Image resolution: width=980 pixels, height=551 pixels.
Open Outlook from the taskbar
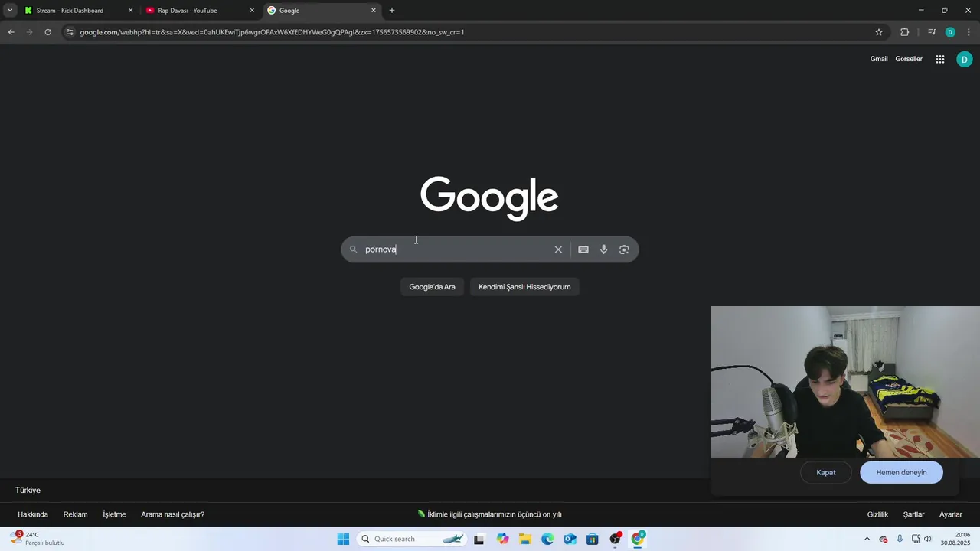click(570, 539)
